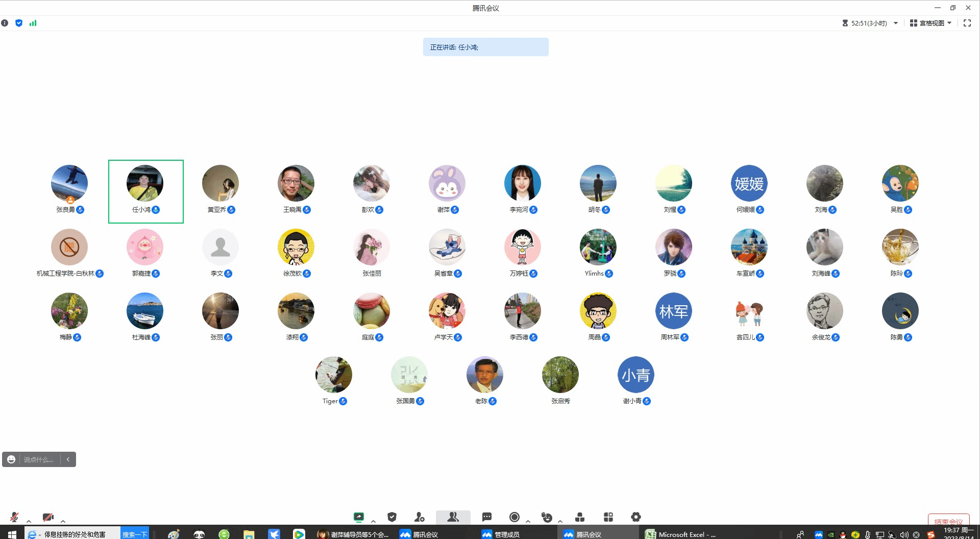The height and width of the screenshot is (539, 980).
Task: Expand audio options arrow beside microphone
Action: (29, 521)
